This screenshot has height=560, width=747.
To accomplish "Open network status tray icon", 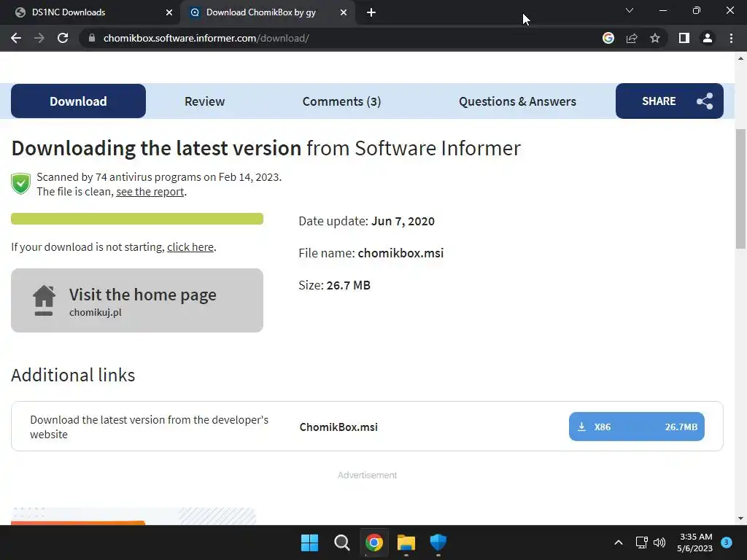I will point(642,542).
